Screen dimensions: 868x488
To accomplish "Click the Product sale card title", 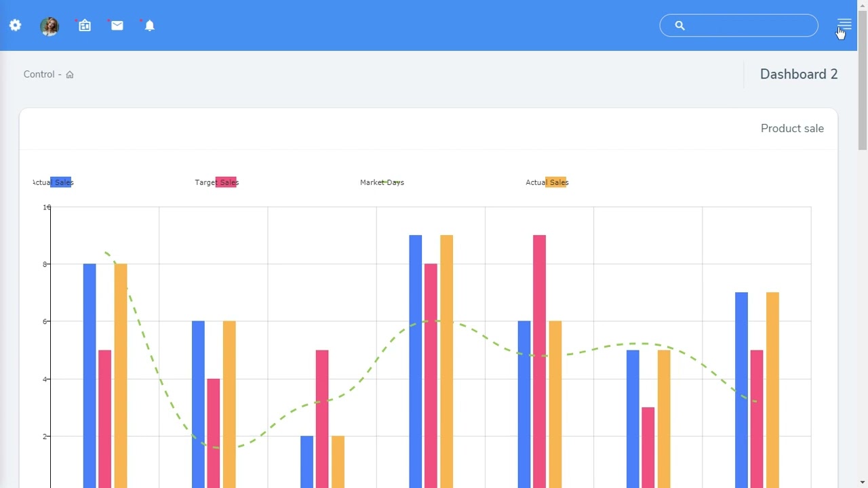I will (x=792, y=128).
